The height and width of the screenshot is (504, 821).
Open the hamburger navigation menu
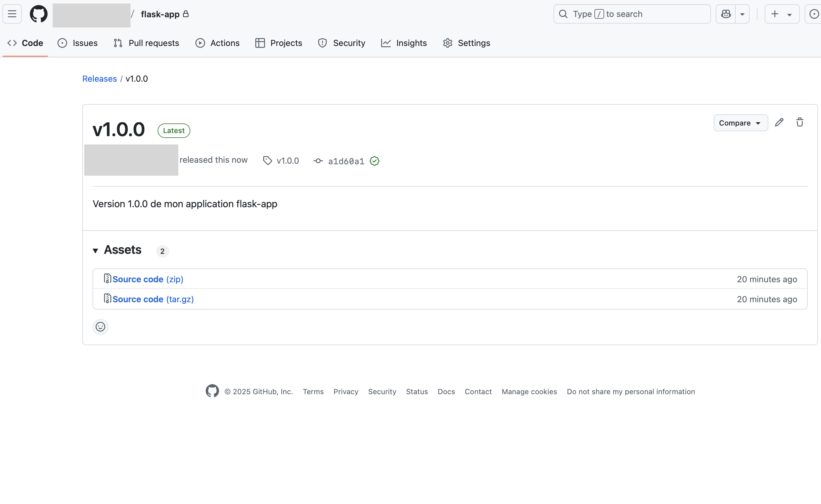tap(12, 14)
